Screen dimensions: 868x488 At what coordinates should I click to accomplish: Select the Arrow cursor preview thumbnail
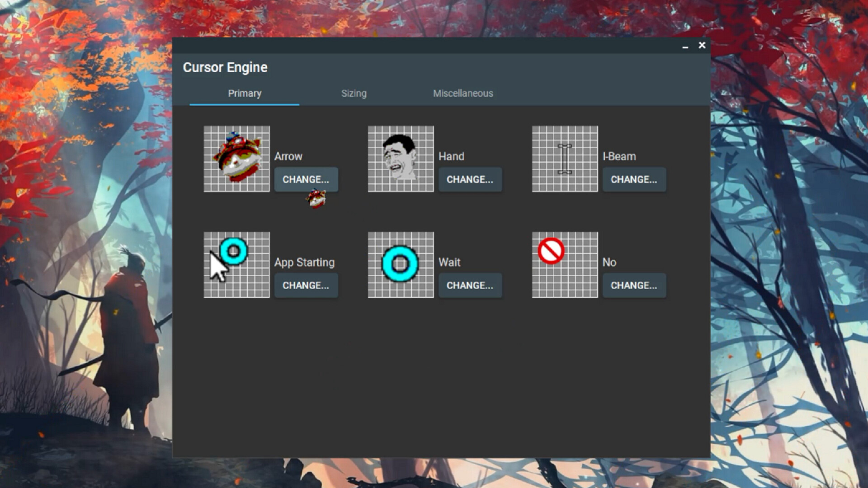[237, 159]
